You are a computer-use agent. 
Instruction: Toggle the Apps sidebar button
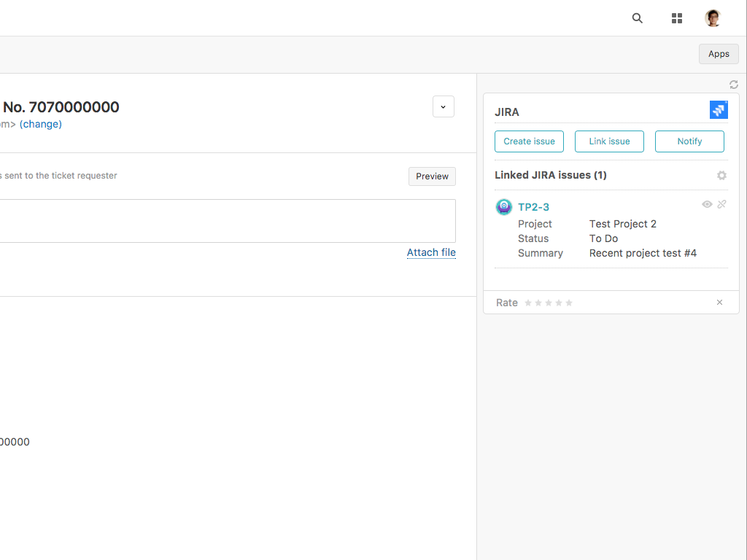coord(719,54)
